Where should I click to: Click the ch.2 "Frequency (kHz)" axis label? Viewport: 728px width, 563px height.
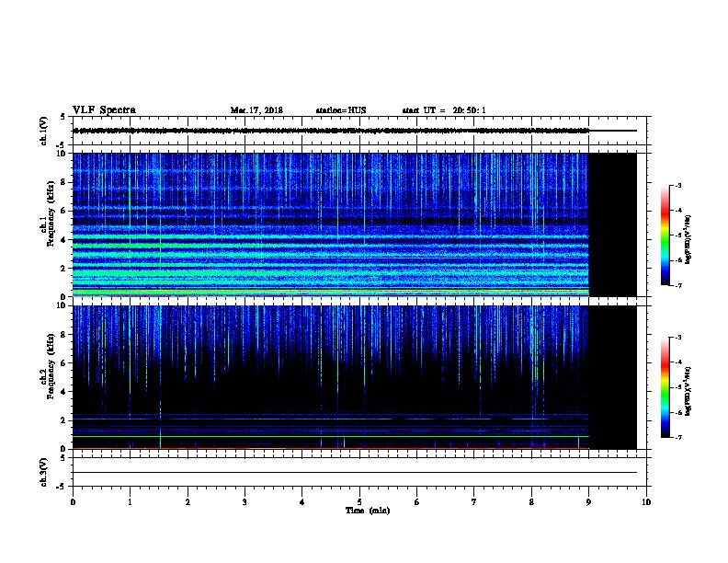point(51,366)
